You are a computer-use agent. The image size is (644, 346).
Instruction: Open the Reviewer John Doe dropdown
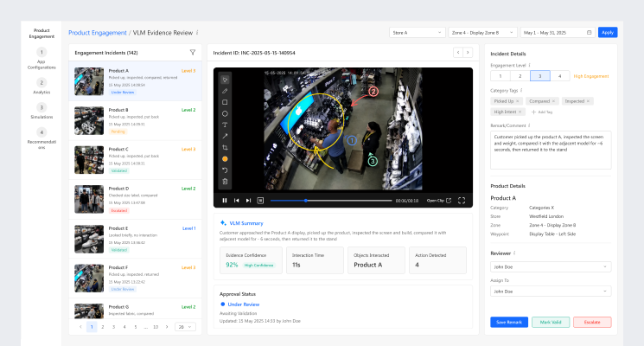(551, 267)
